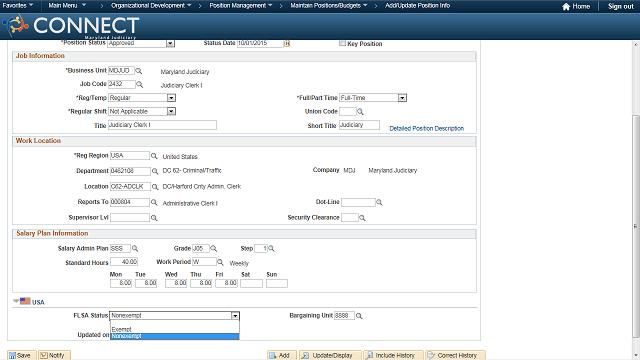This screenshot has width=640, height=360.
Task: Open Maintain Positions/Budgets breadcrumb menu
Action: 329,6
